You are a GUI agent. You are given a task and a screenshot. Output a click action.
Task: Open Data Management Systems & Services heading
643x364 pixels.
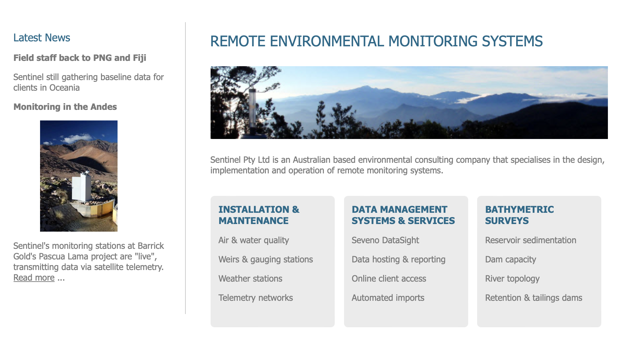click(x=403, y=215)
